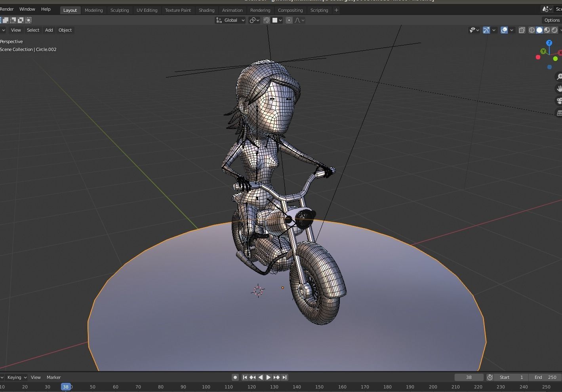
Task: Open the gizmo options dropdown arrow
Action: (x=494, y=30)
